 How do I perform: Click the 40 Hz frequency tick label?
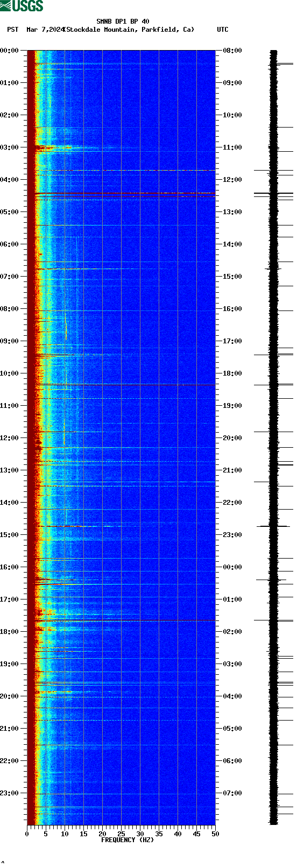pyautogui.click(x=178, y=834)
